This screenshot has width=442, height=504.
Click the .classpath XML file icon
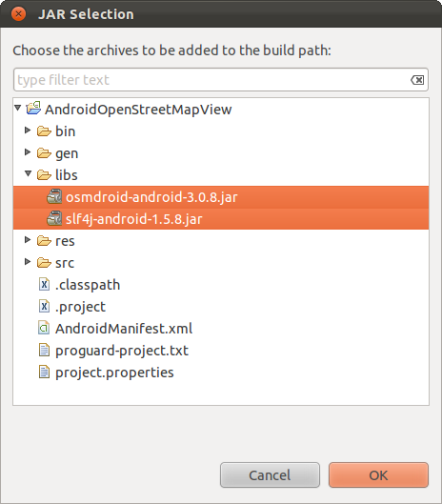pyautogui.click(x=44, y=284)
